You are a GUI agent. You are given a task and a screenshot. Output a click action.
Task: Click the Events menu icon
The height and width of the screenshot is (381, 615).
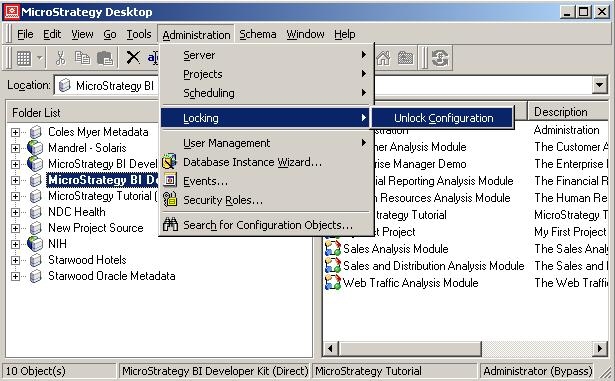[x=170, y=180]
